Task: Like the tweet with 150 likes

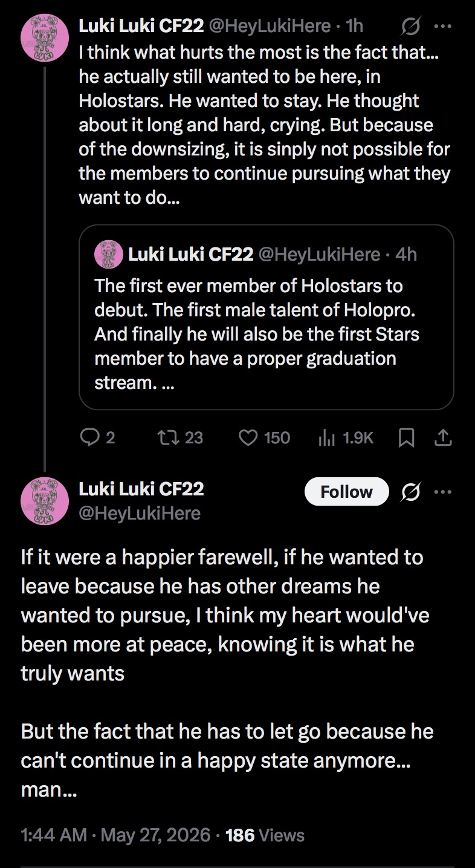Action: [264, 437]
